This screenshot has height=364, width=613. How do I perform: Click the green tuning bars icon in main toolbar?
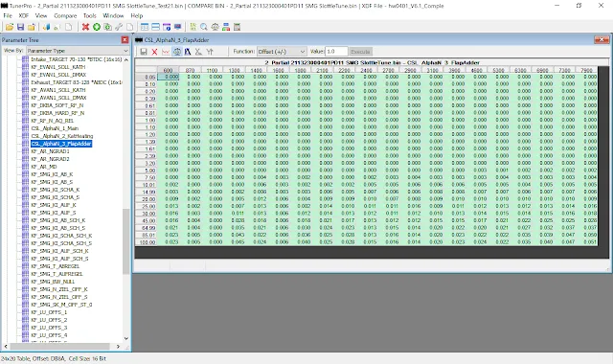(193, 27)
